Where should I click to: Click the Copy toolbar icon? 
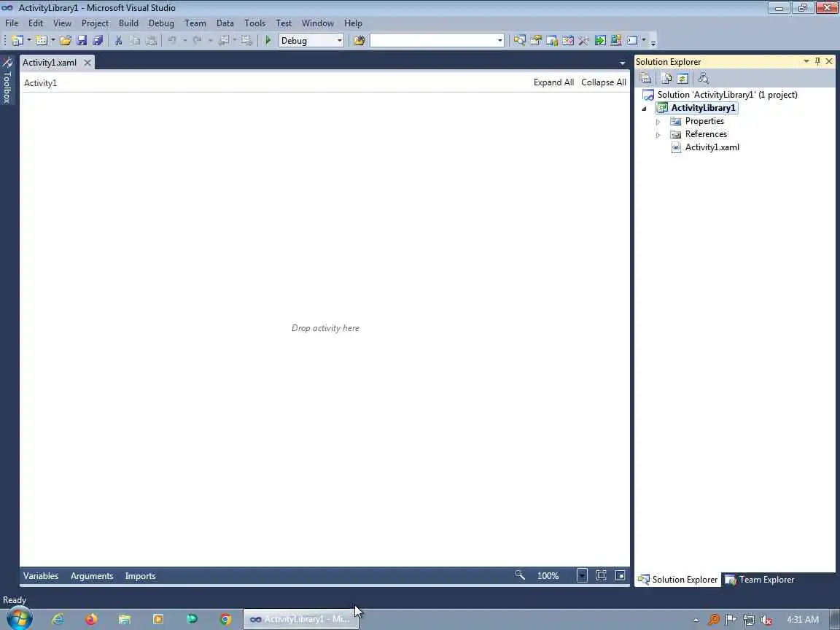(134, 40)
